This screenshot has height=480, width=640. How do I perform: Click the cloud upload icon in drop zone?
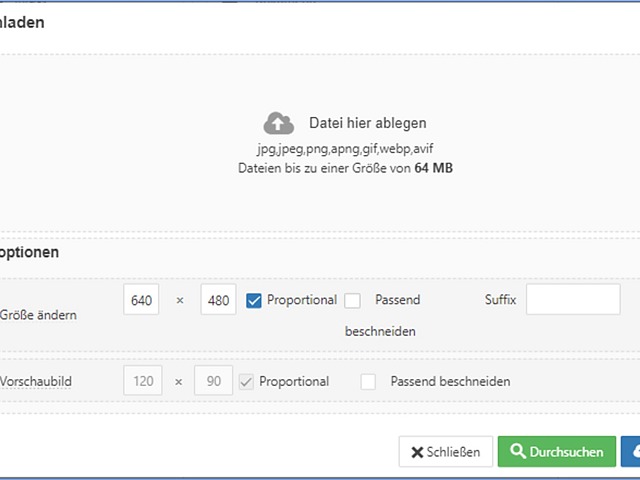point(279,123)
